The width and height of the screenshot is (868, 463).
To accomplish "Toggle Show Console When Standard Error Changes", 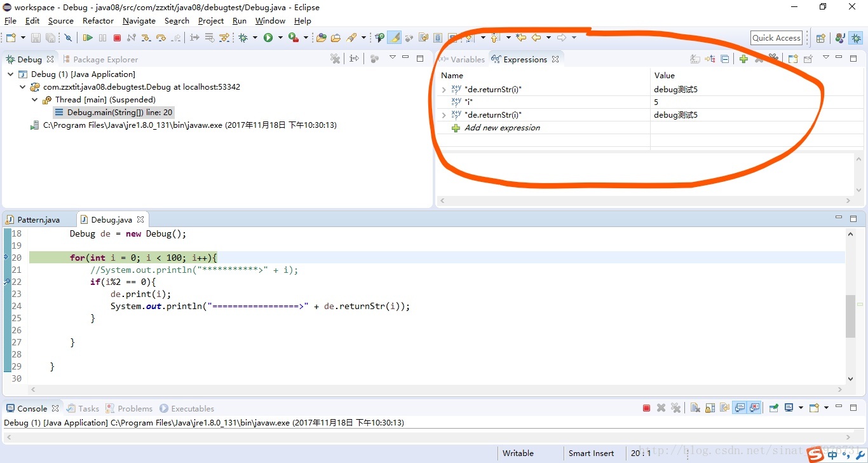I will 754,408.
